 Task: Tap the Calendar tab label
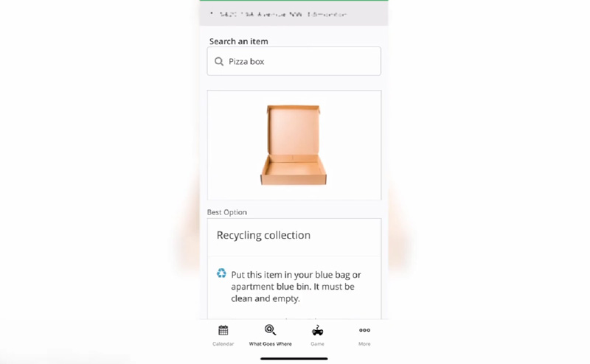(223, 343)
